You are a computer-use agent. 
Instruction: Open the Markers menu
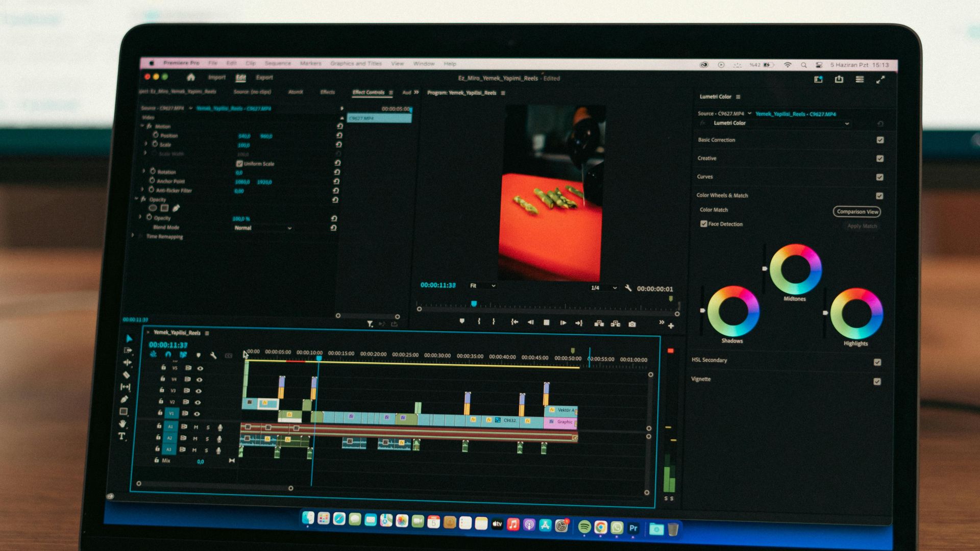311,63
